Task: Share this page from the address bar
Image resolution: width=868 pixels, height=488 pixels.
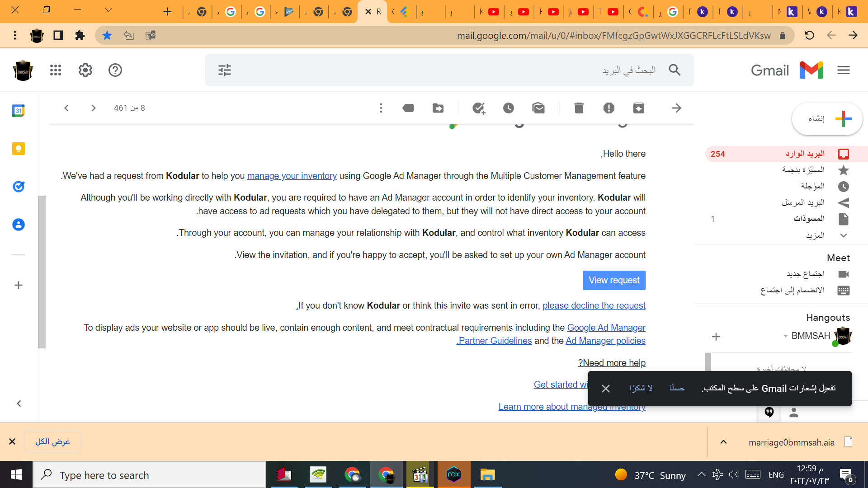Action: point(129,35)
